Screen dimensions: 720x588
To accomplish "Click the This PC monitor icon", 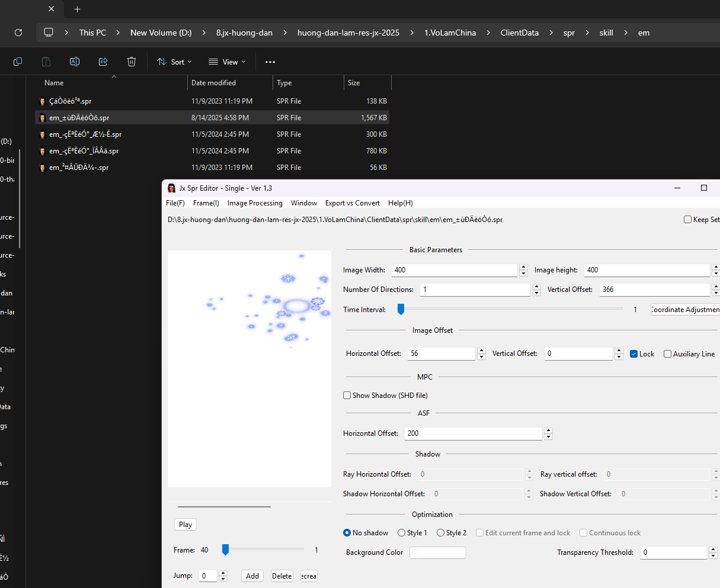I will [x=49, y=33].
